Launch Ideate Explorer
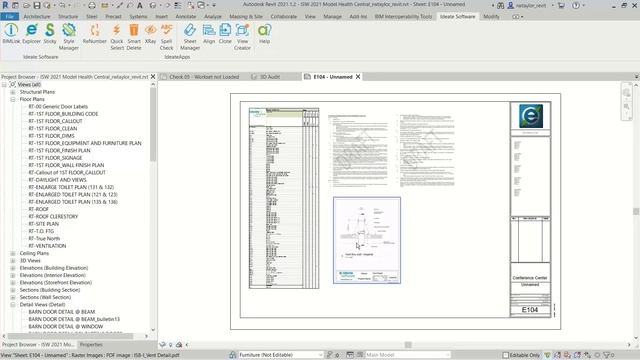640x360 pixels. pos(31,33)
